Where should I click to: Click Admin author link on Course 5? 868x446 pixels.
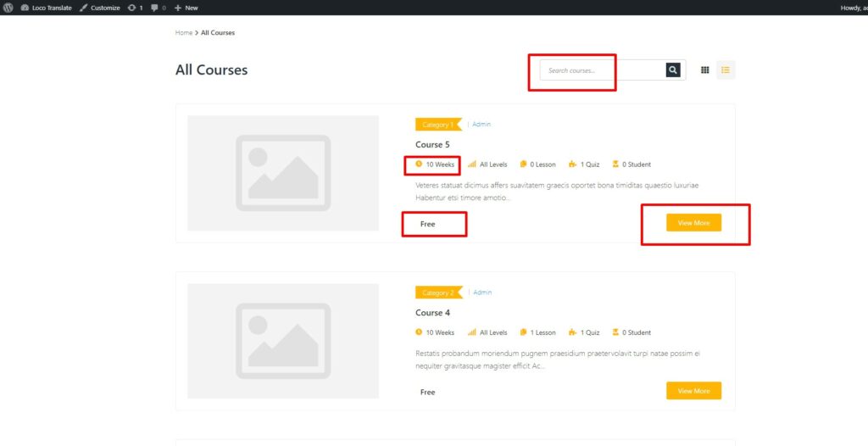(x=481, y=125)
